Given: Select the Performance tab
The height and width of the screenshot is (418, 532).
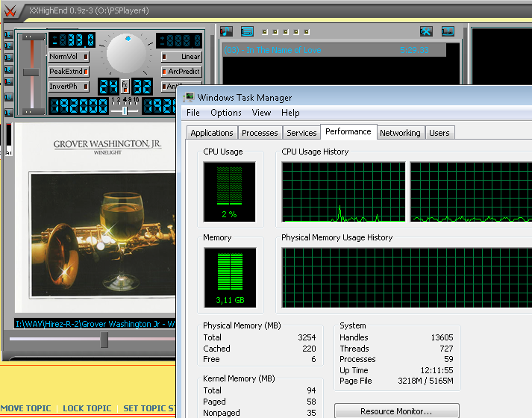Looking at the screenshot, I should tap(348, 131).
